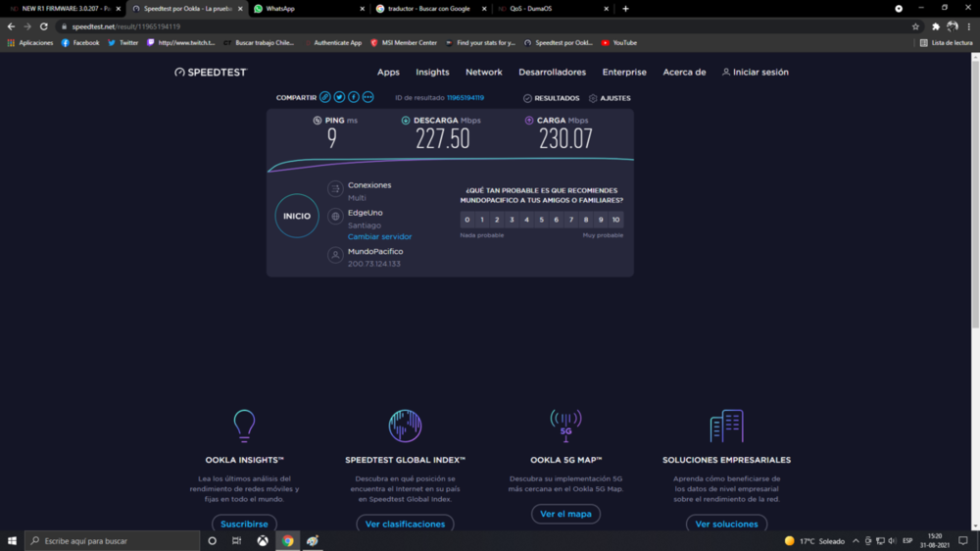The width and height of the screenshot is (980, 551).
Task: Open notification center in system tray
Action: click(963, 541)
